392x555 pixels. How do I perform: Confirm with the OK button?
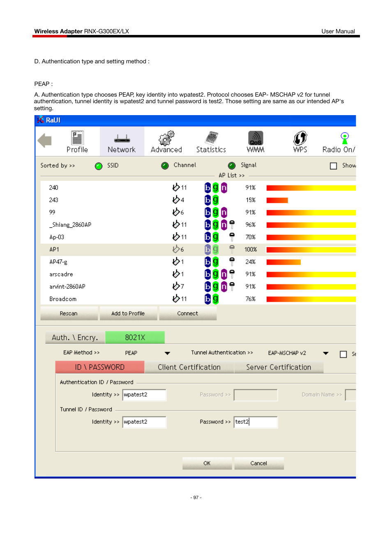207,463
